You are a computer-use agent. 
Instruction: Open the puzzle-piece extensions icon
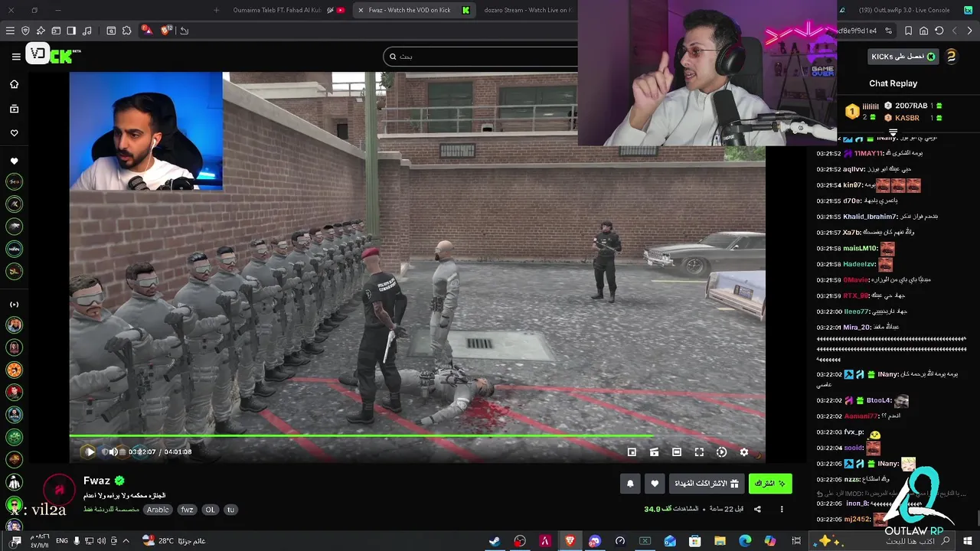click(x=126, y=31)
